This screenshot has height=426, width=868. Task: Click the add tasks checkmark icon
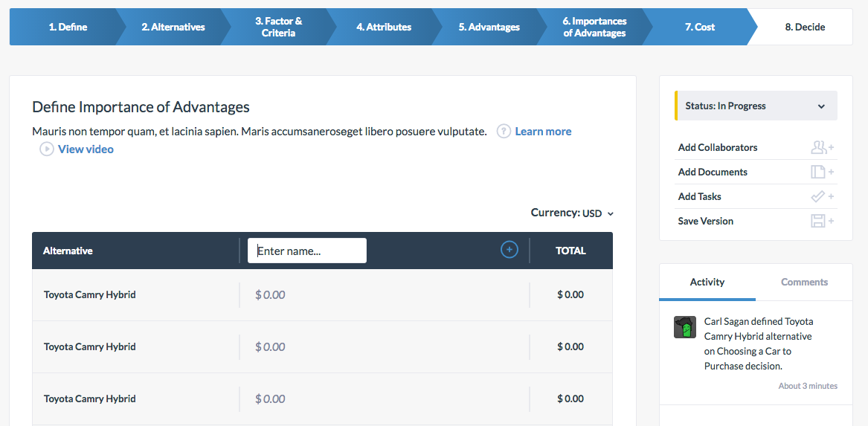[x=822, y=196]
